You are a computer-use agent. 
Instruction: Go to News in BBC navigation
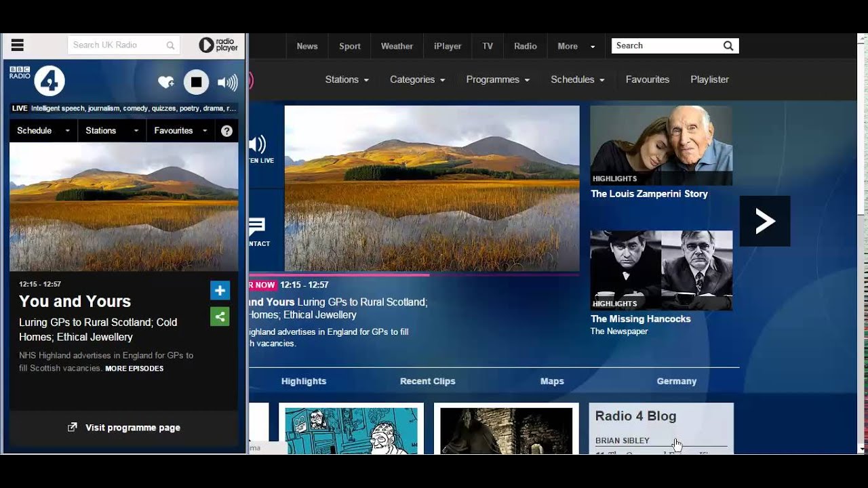tap(307, 46)
